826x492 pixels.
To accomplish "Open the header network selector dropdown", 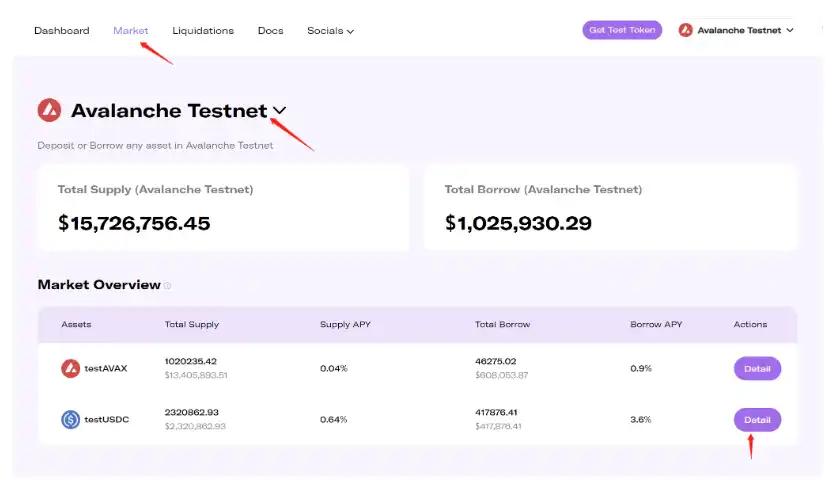I will 736,30.
